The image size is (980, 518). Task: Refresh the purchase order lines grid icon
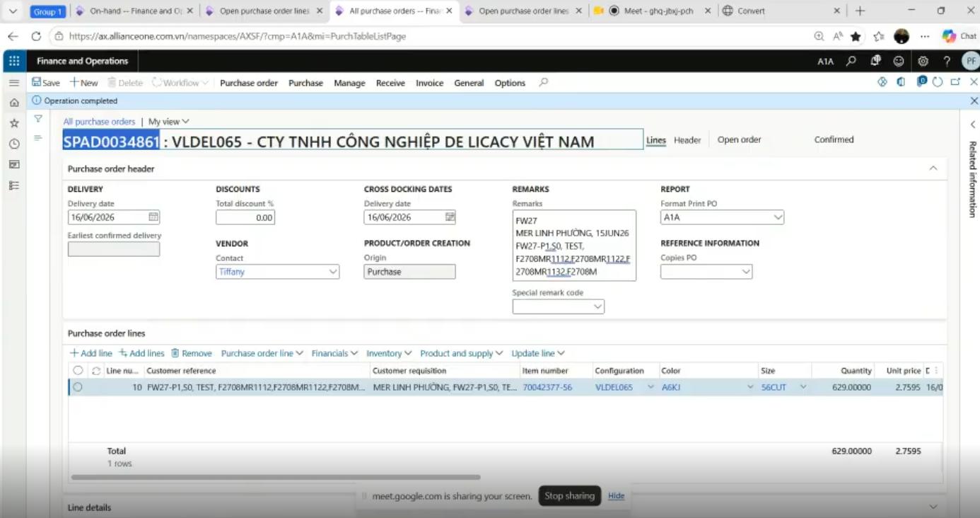(96, 371)
